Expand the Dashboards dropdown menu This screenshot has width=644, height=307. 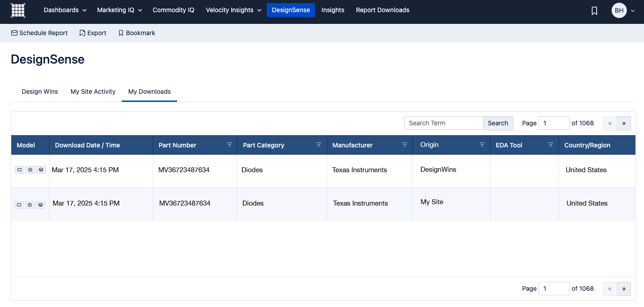(65, 10)
